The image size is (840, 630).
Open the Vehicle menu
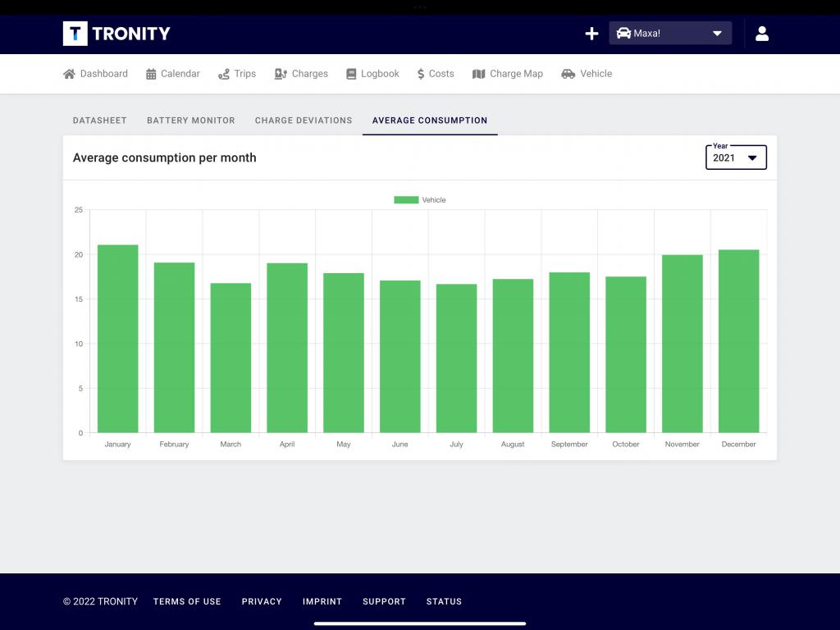587,74
